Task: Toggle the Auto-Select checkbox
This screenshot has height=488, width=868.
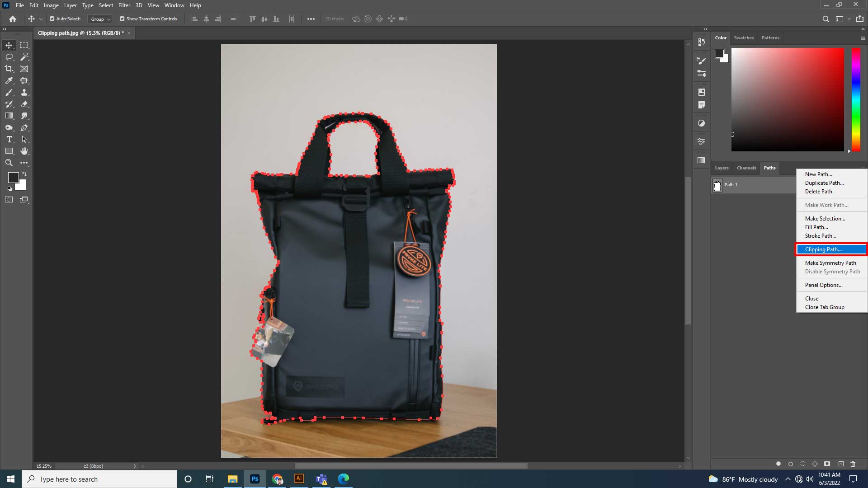Action: click(x=52, y=19)
